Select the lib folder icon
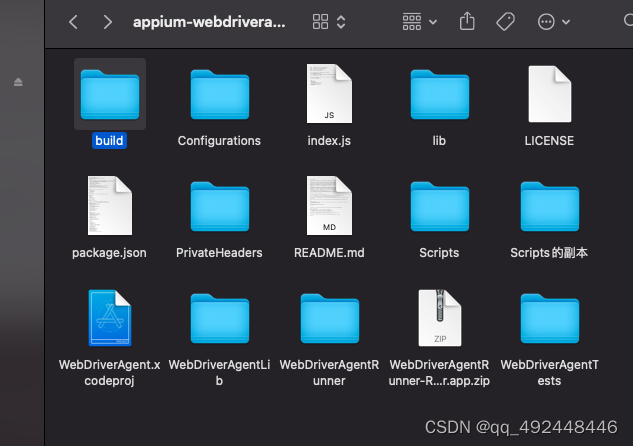 pos(440,94)
